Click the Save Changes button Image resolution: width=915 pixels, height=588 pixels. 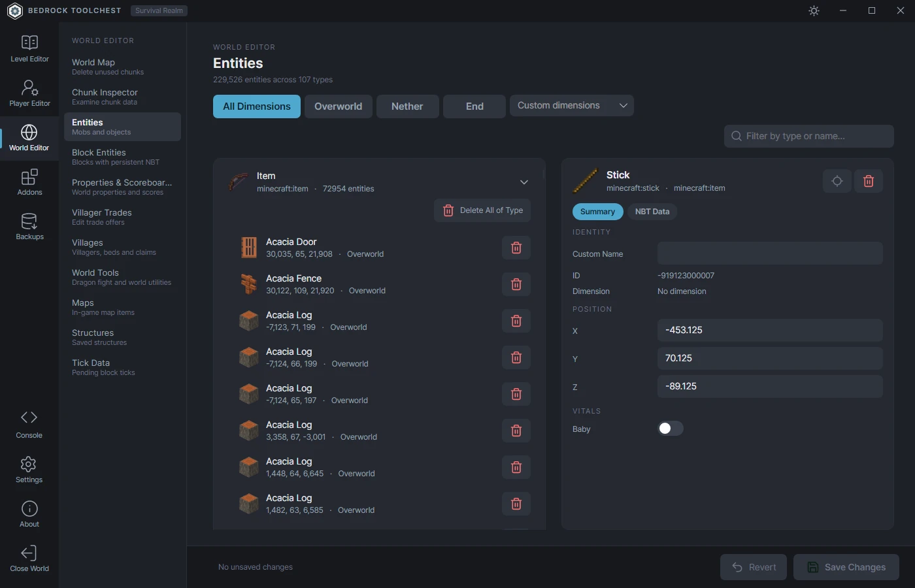tap(846, 567)
